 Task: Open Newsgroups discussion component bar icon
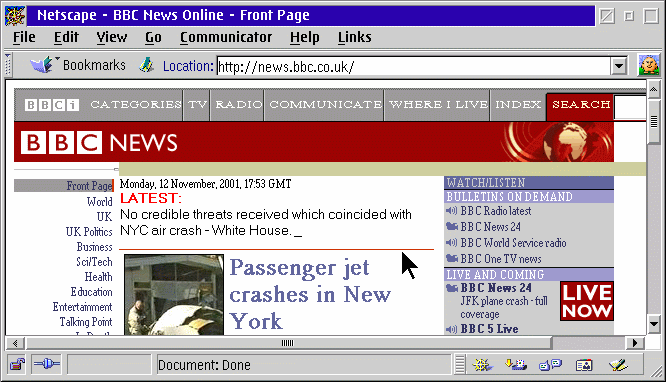point(550,365)
